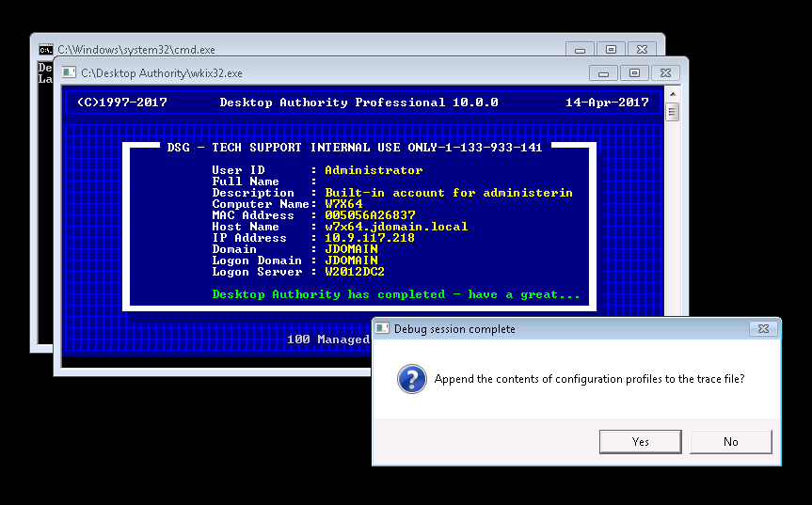
Task: Click the wkix32.exe title bar text
Action: click(x=162, y=73)
